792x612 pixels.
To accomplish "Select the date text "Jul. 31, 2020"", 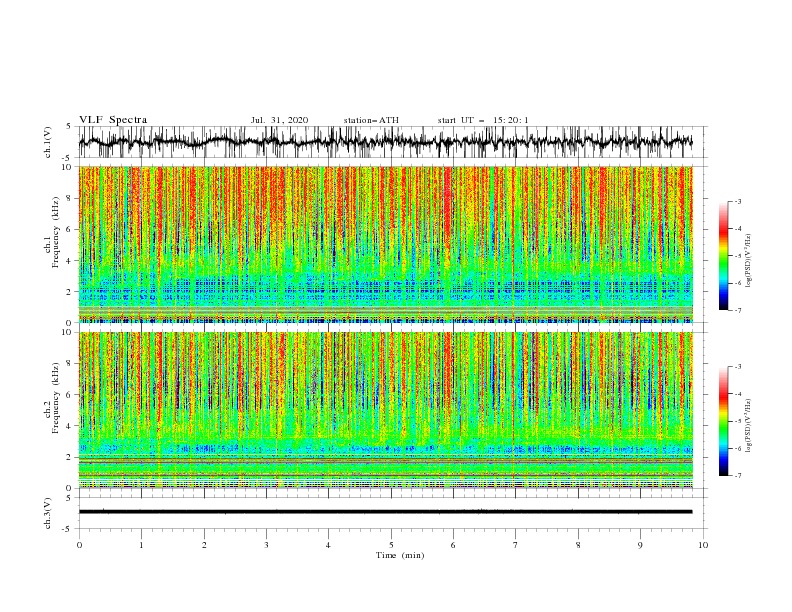I will pyautogui.click(x=279, y=120).
